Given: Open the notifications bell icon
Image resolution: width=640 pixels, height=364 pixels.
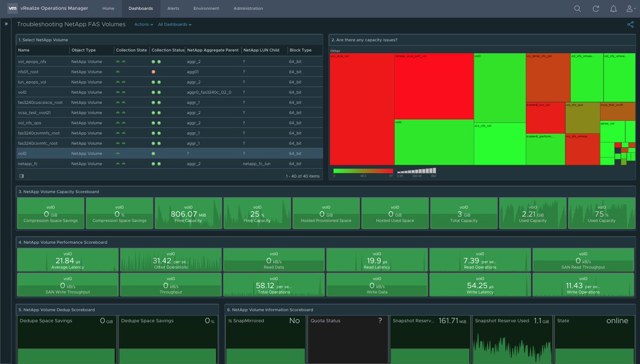Looking at the screenshot, I should [x=613, y=9].
